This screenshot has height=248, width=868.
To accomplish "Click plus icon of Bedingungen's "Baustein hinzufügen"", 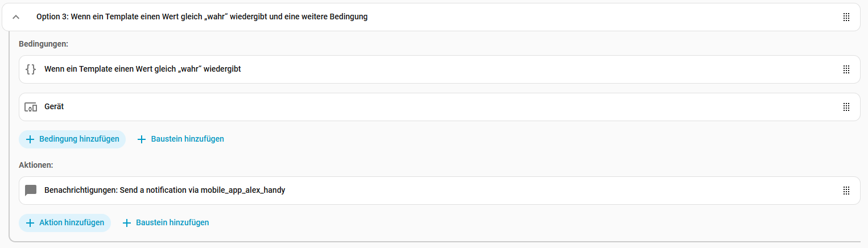I will point(142,139).
